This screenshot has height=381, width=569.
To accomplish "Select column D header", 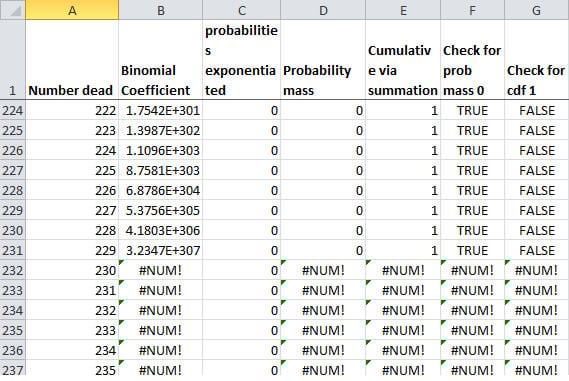I will coord(323,9).
